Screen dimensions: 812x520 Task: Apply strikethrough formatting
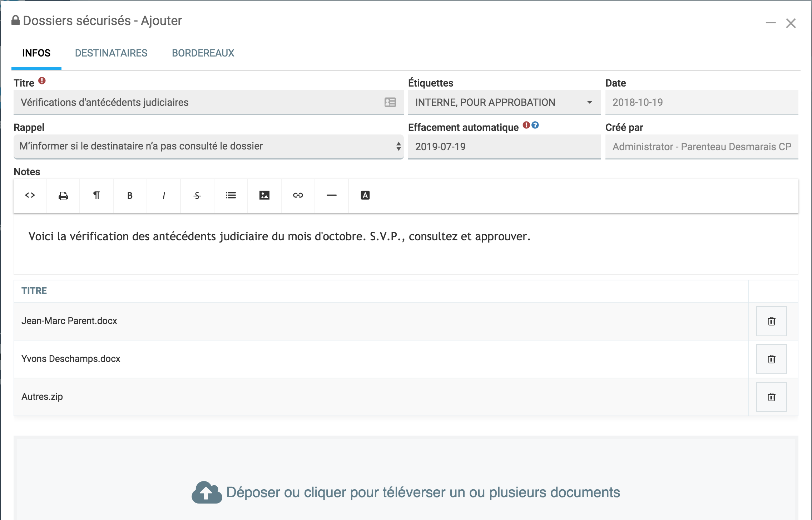point(197,196)
